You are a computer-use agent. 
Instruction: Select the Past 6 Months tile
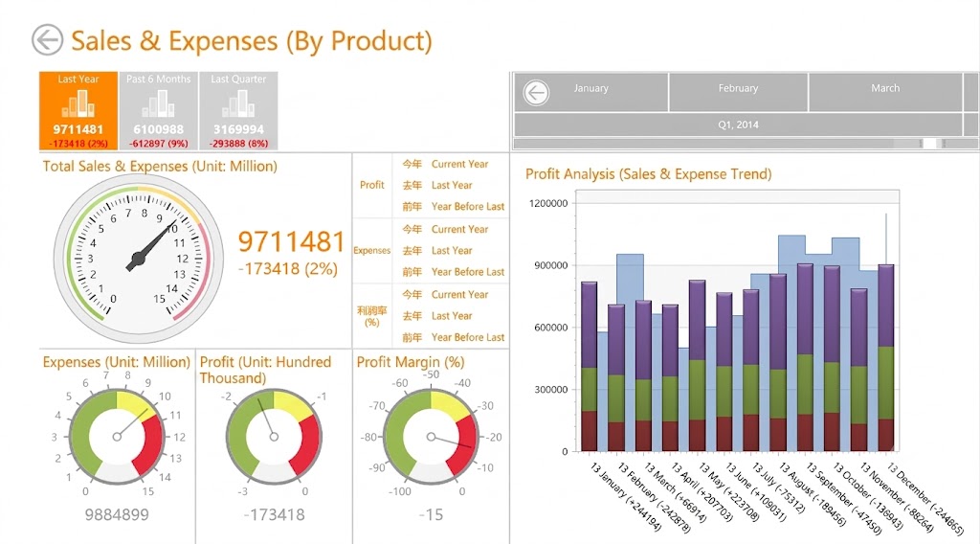(x=158, y=111)
